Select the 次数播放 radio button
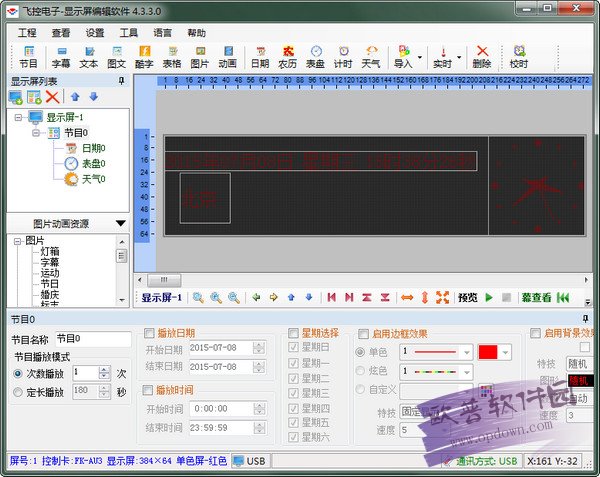This screenshot has width=600, height=477. click(18, 374)
